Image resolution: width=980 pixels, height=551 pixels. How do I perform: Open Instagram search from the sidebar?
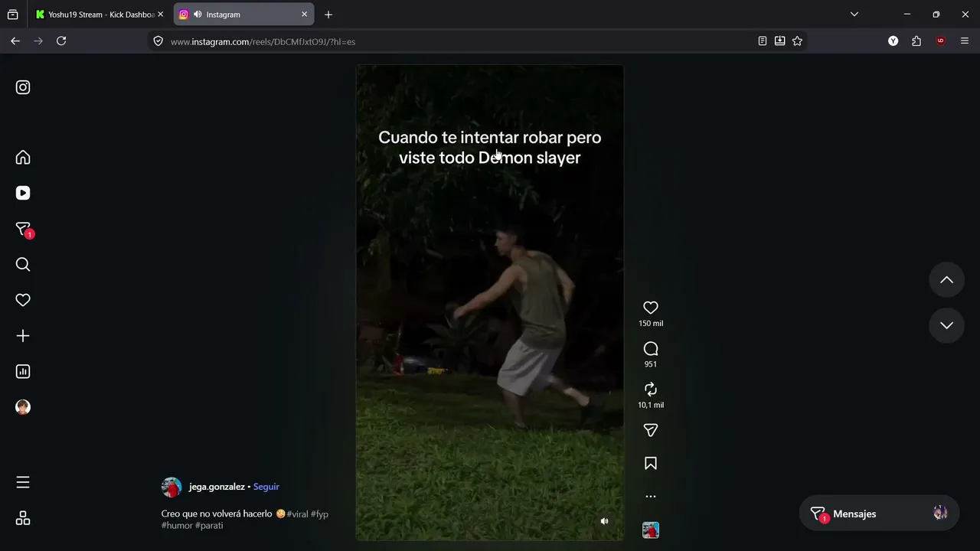[x=23, y=265]
